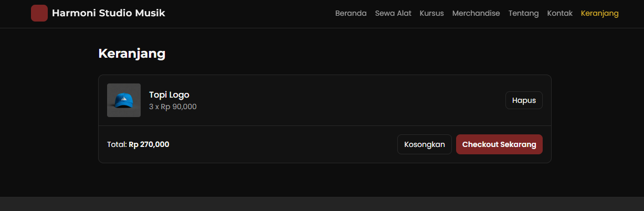Go to the Beranda page
Screen dimensions: 644x211
(x=351, y=13)
